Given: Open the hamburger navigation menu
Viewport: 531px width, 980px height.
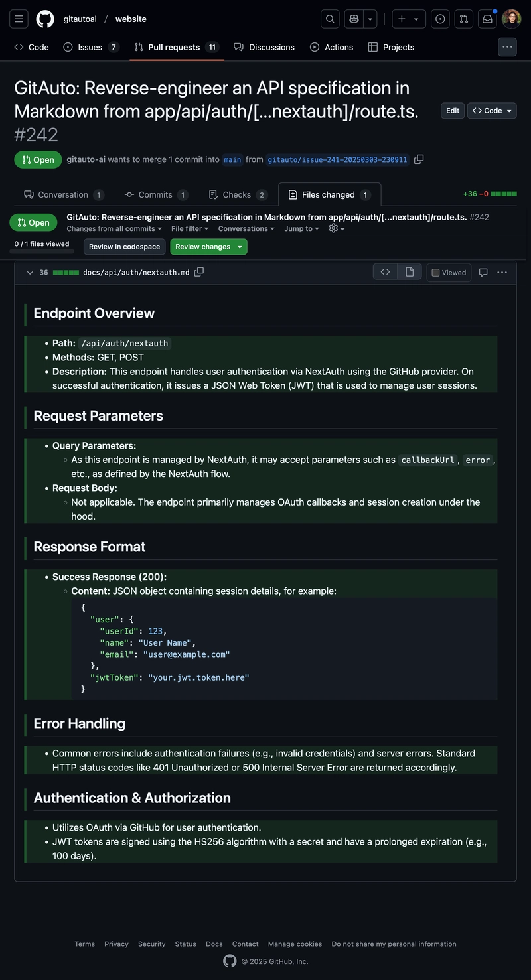Looking at the screenshot, I should click(19, 19).
